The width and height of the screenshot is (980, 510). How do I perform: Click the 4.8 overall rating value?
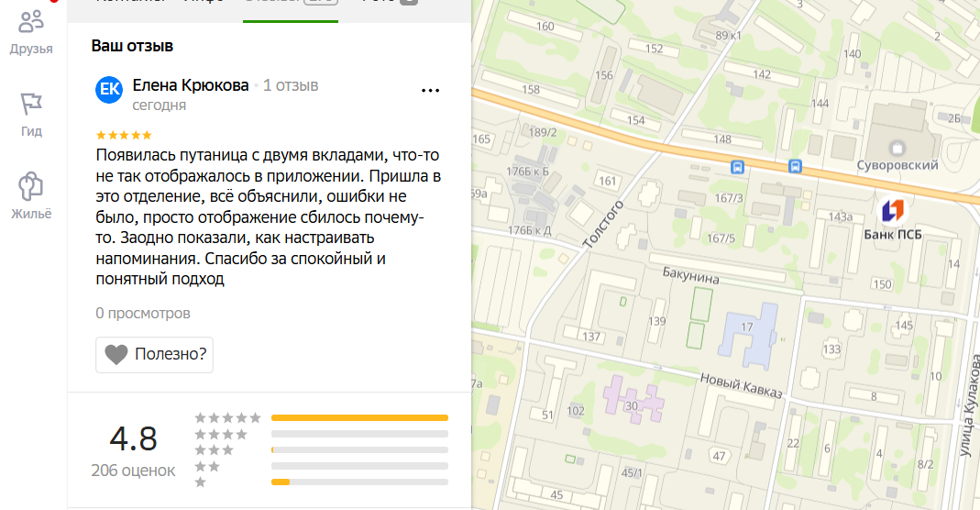[x=133, y=438]
